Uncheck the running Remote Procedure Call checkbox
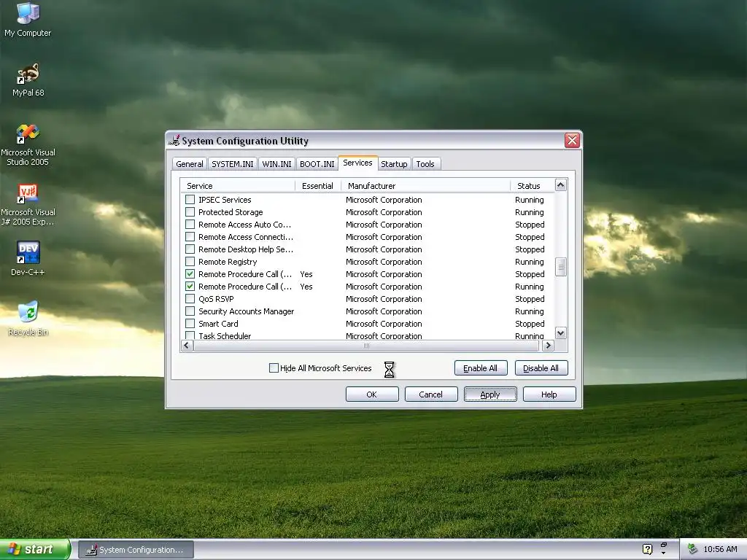The height and width of the screenshot is (560, 747). 190,286
